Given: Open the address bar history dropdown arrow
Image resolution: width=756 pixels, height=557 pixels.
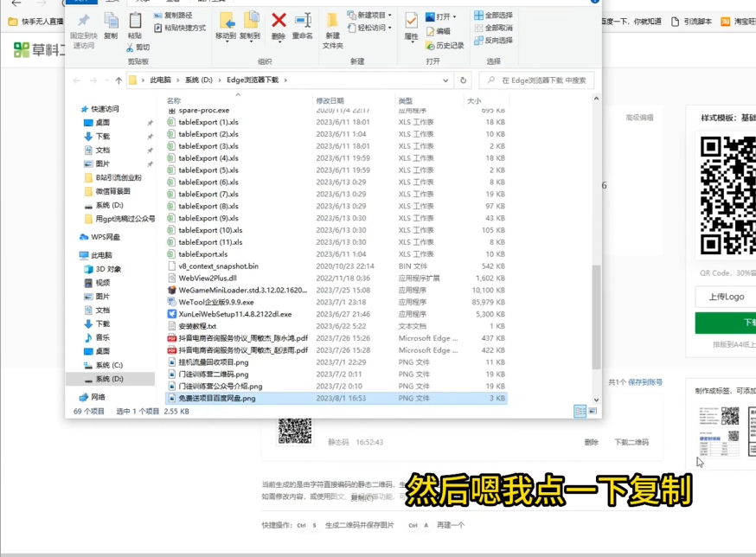Looking at the screenshot, I should coord(446,80).
